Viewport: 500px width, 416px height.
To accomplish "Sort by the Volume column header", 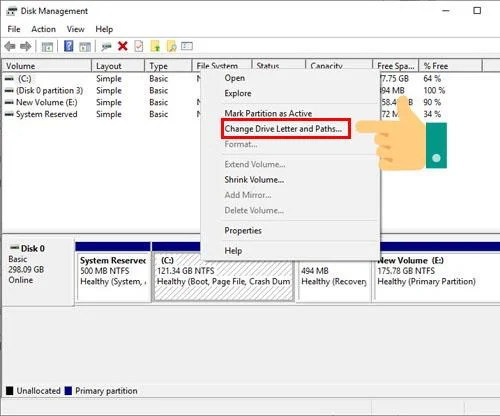I will click(x=47, y=66).
